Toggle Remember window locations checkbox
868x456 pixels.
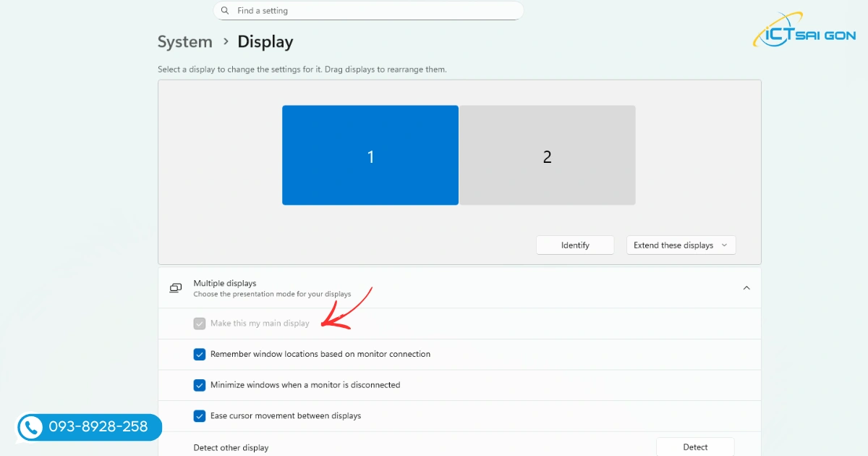pyautogui.click(x=200, y=355)
